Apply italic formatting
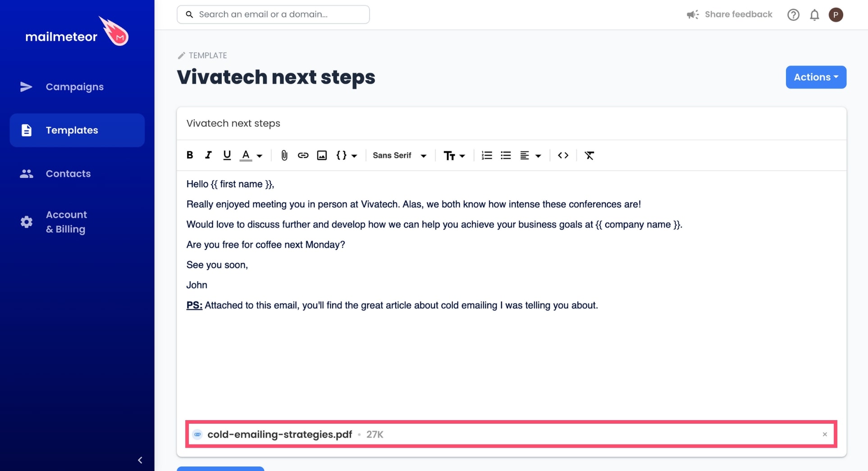The height and width of the screenshot is (471, 868). (208, 155)
